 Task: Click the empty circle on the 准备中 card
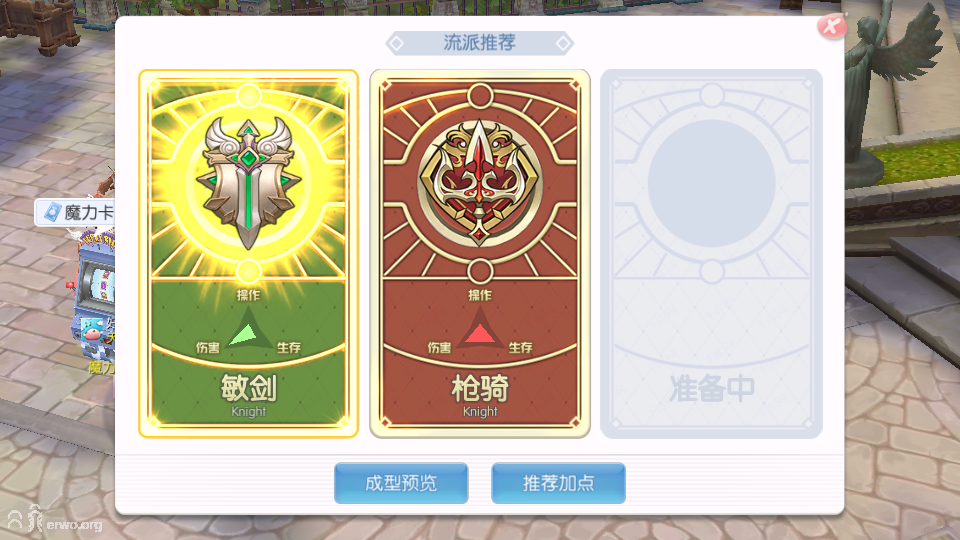pyautogui.click(x=711, y=183)
